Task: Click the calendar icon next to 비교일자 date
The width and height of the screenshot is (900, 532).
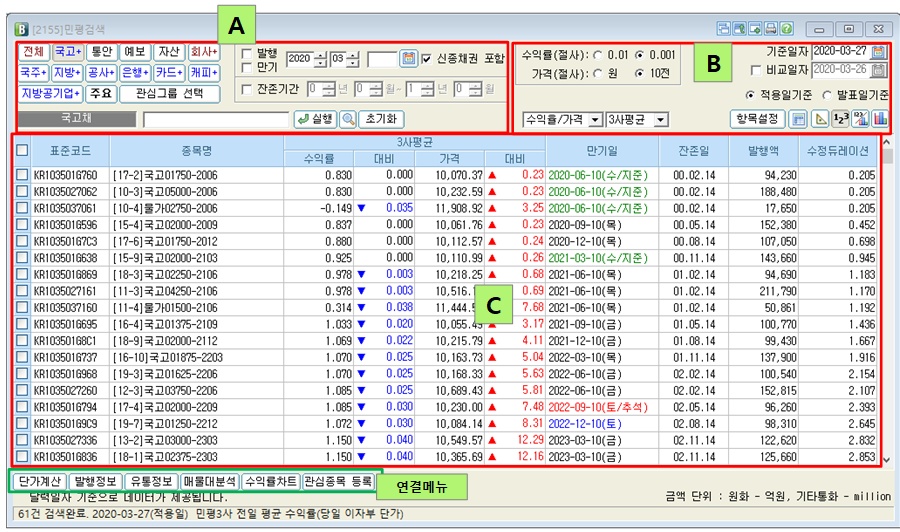Action: 878,70
